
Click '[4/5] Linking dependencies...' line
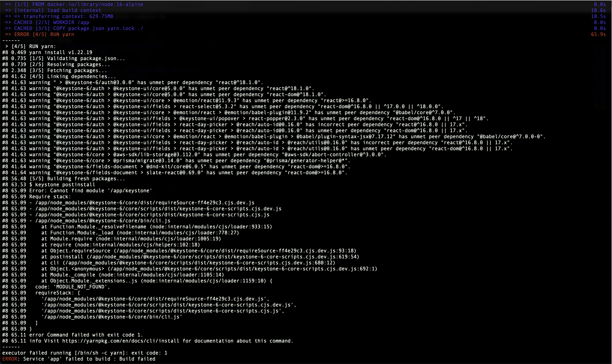click(x=59, y=77)
